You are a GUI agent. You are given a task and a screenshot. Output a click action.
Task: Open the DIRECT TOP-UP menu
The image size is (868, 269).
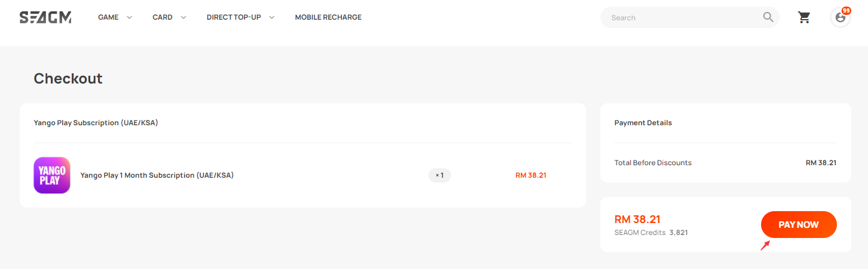234,17
